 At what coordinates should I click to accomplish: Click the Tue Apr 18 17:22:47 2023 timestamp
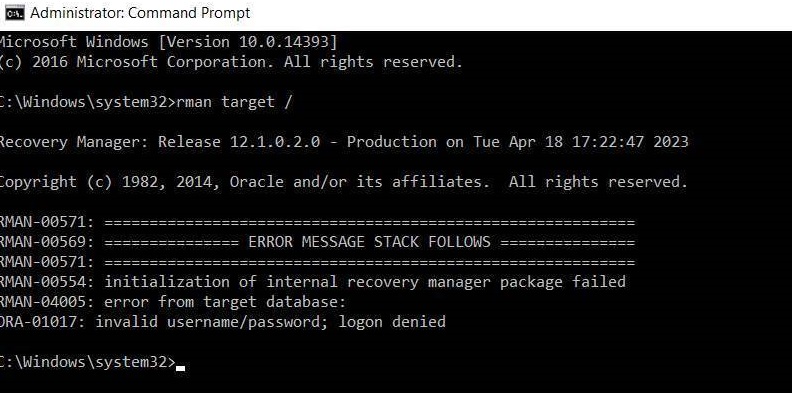point(581,141)
